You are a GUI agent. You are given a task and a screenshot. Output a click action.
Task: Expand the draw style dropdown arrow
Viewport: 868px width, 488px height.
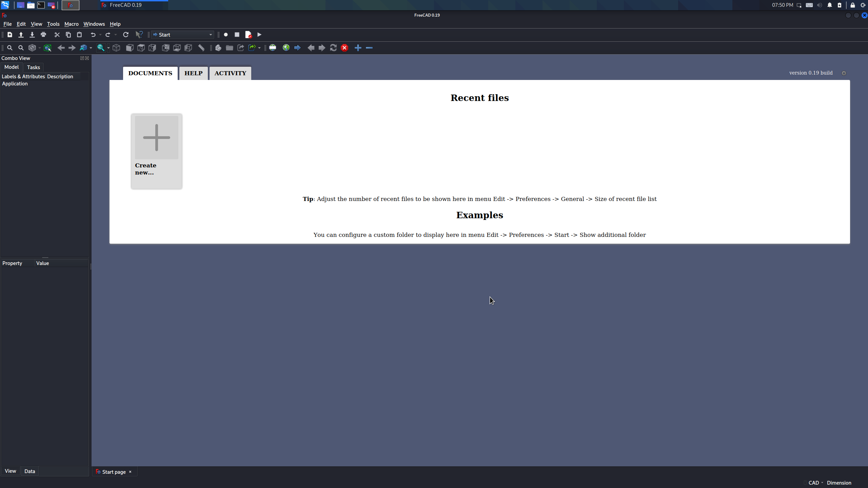40,48
